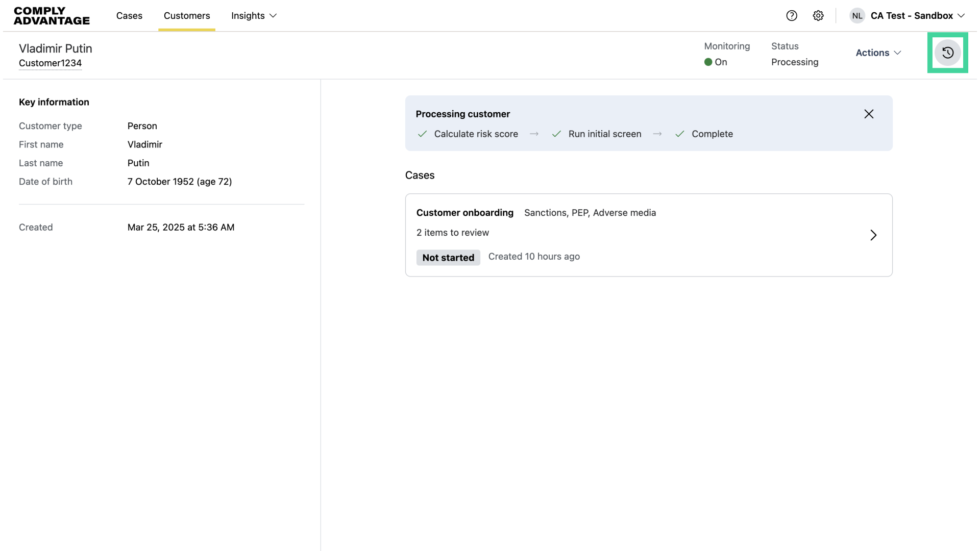Dismiss the Processing customer banner
Image resolution: width=980 pixels, height=551 pixels.
pos(869,114)
